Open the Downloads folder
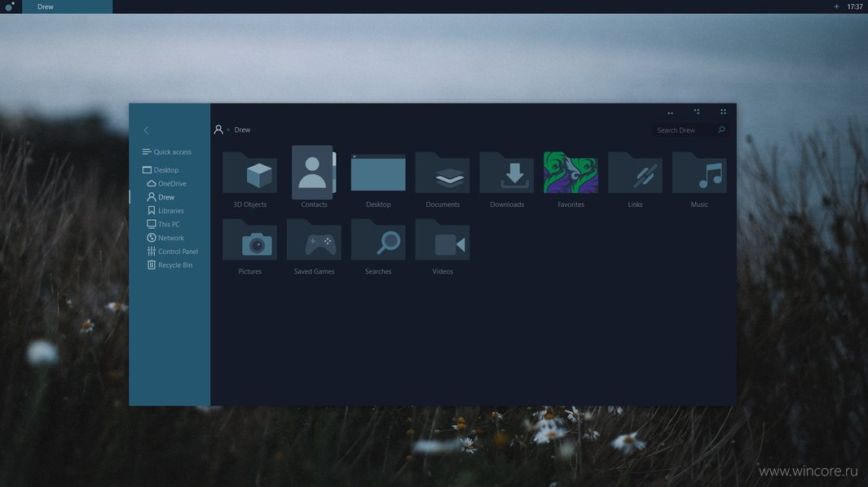 pyautogui.click(x=506, y=173)
